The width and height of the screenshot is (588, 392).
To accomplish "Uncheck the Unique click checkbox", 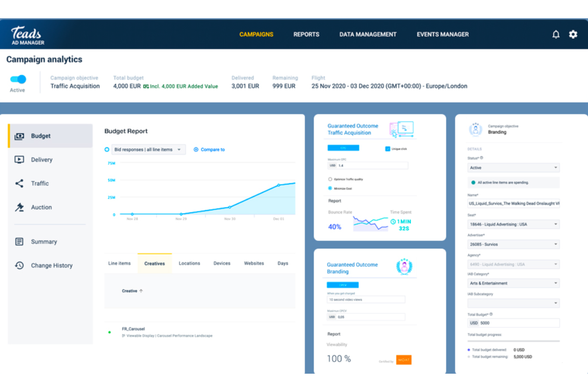I will pos(387,149).
